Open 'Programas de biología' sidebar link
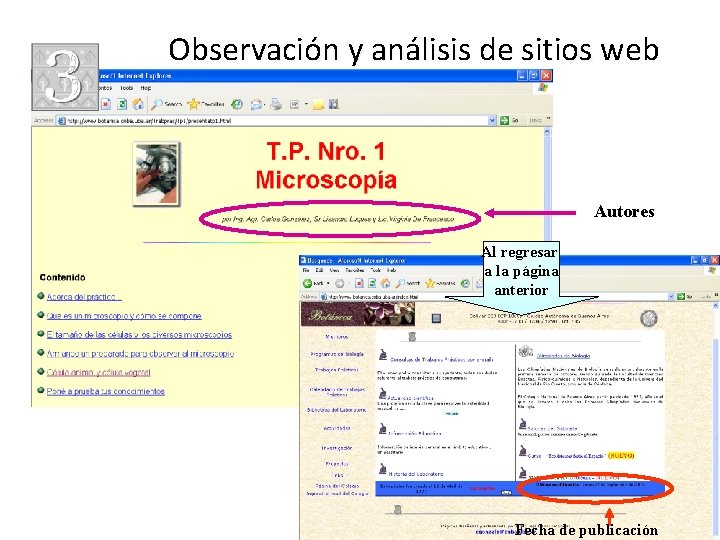Viewport: 720px width, 540px height. tap(337, 354)
